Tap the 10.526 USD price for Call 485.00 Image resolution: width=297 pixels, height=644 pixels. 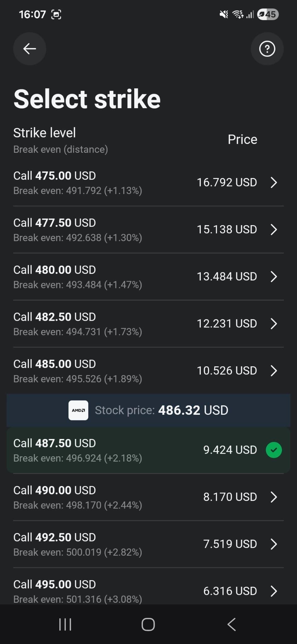(x=227, y=370)
